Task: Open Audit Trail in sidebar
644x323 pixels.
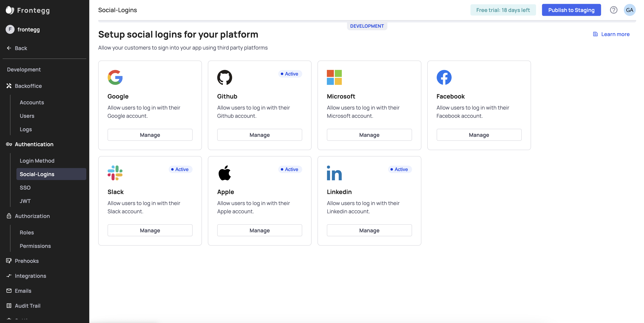Action: (x=27, y=306)
